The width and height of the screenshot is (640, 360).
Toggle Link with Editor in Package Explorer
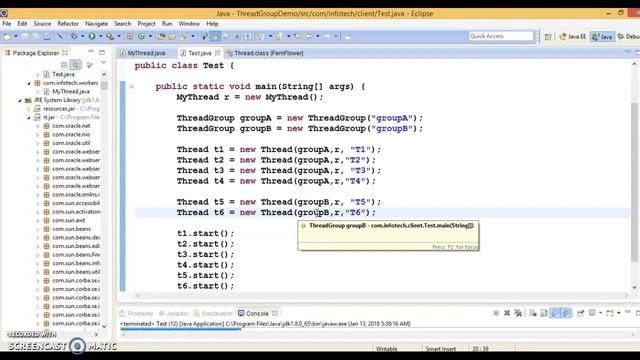[76, 65]
